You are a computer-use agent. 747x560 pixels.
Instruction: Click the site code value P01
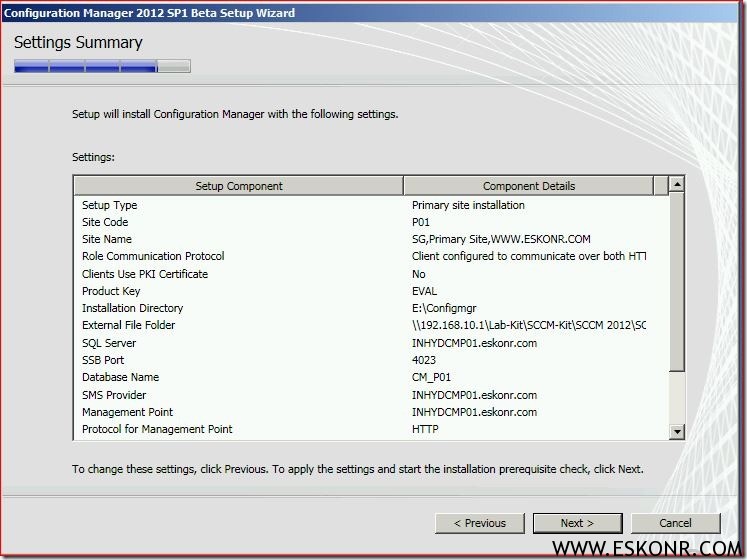421,222
